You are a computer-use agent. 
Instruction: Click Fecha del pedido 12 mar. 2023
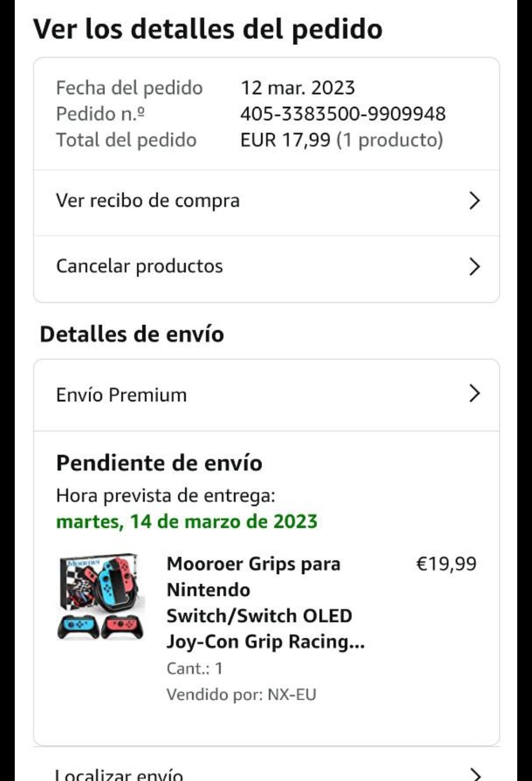(x=298, y=88)
